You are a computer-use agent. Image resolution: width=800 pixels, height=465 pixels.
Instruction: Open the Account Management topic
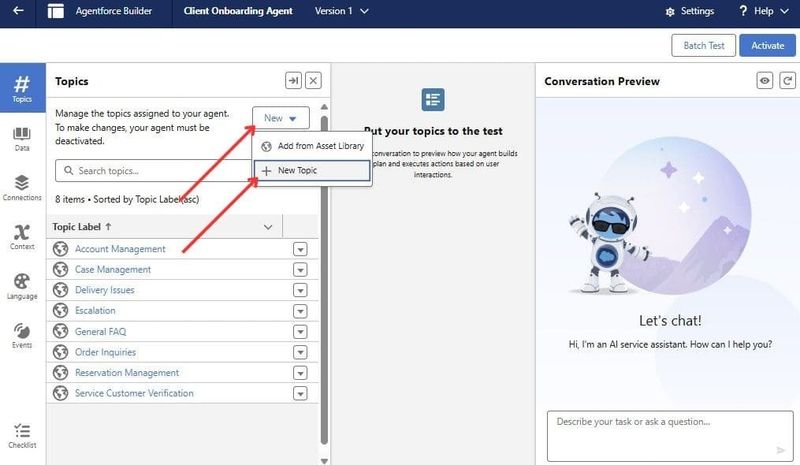tap(120, 249)
